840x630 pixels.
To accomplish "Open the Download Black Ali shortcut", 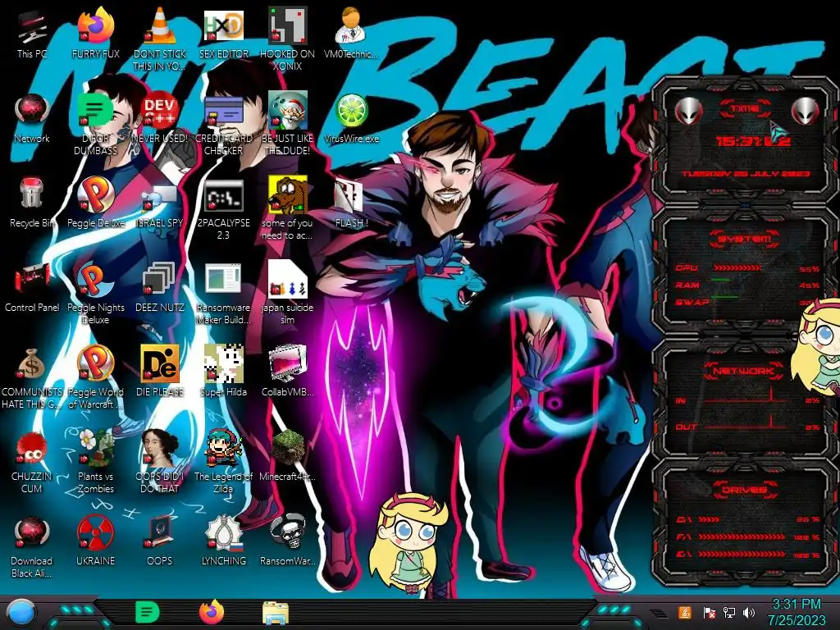I will click(32, 533).
